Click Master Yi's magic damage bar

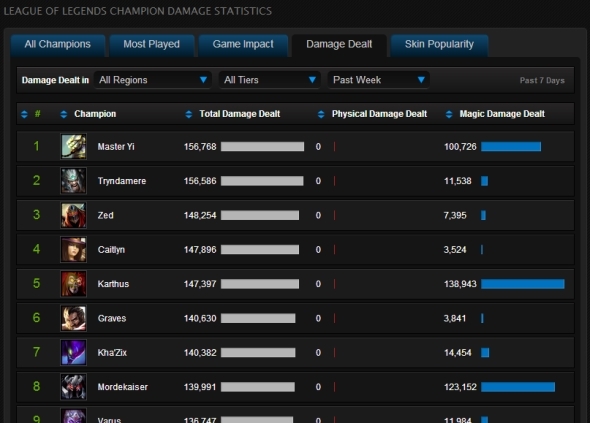511,146
